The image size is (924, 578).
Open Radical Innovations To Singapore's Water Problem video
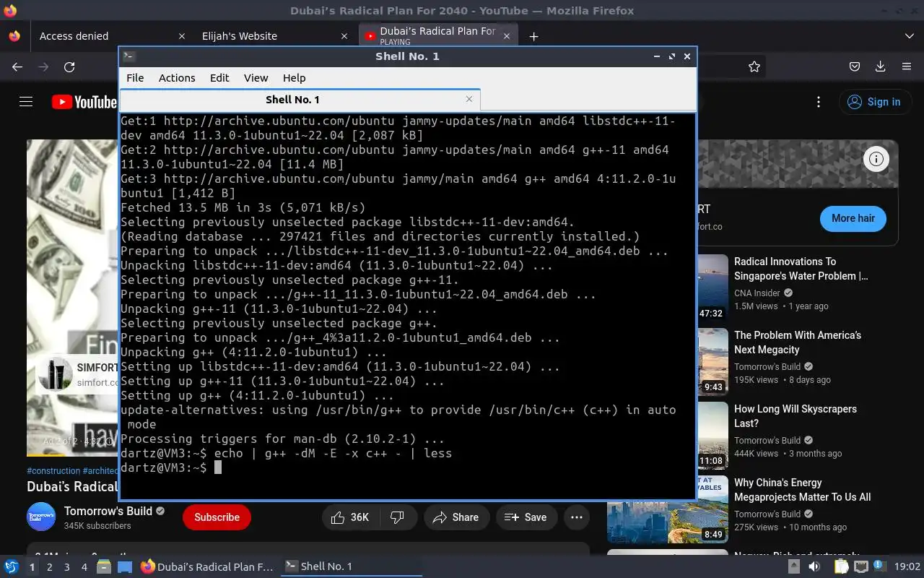(801, 269)
